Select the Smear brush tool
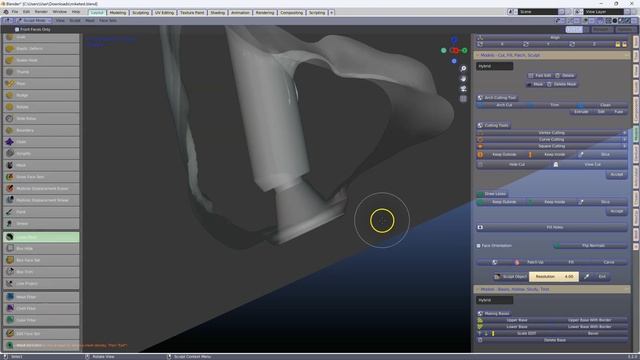This screenshot has height=360, width=640. pyautogui.click(x=41, y=224)
